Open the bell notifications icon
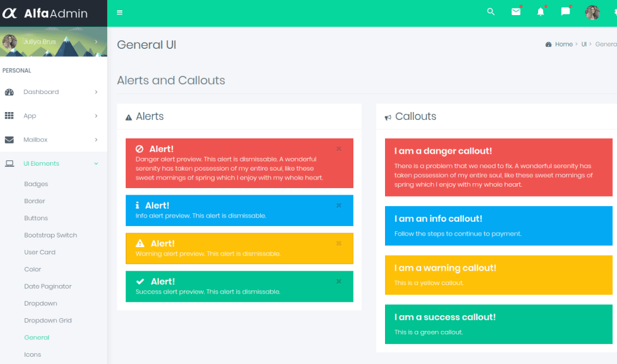This screenshot has width=617, height=364. pyautogui.click(x=540, y=12)
